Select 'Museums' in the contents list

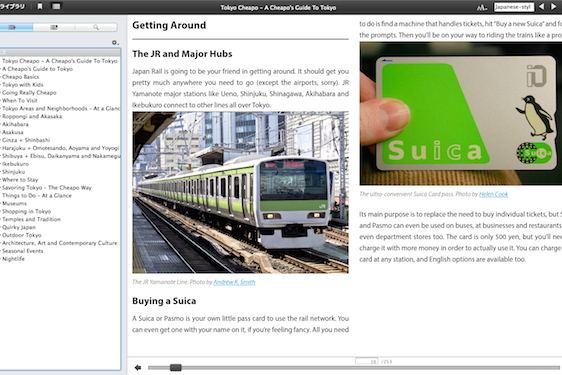point(14,203)
